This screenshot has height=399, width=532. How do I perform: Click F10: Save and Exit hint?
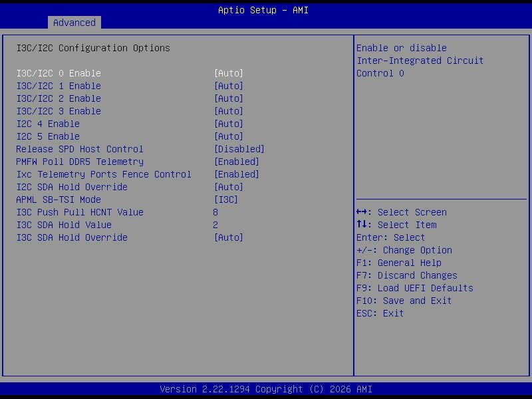click(x=404, y=301)
